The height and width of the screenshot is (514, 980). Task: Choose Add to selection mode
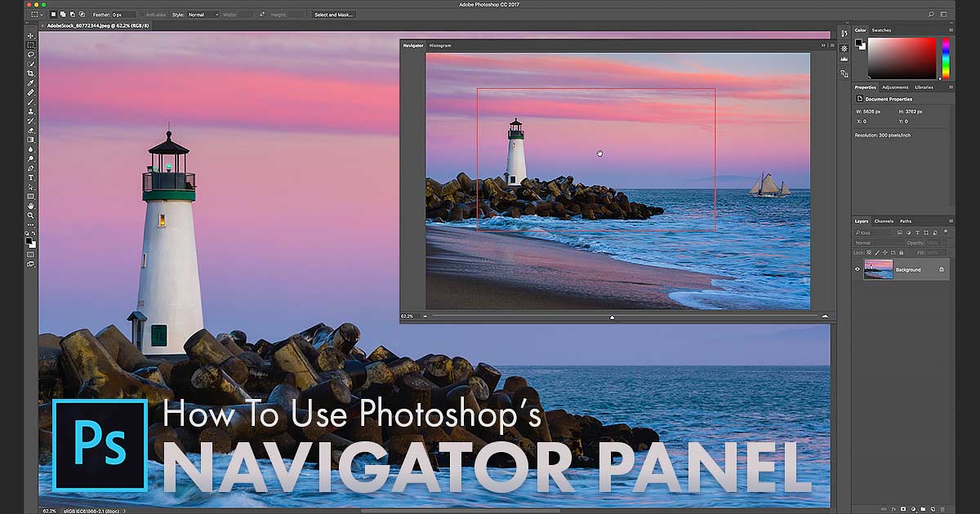point(63,15)
